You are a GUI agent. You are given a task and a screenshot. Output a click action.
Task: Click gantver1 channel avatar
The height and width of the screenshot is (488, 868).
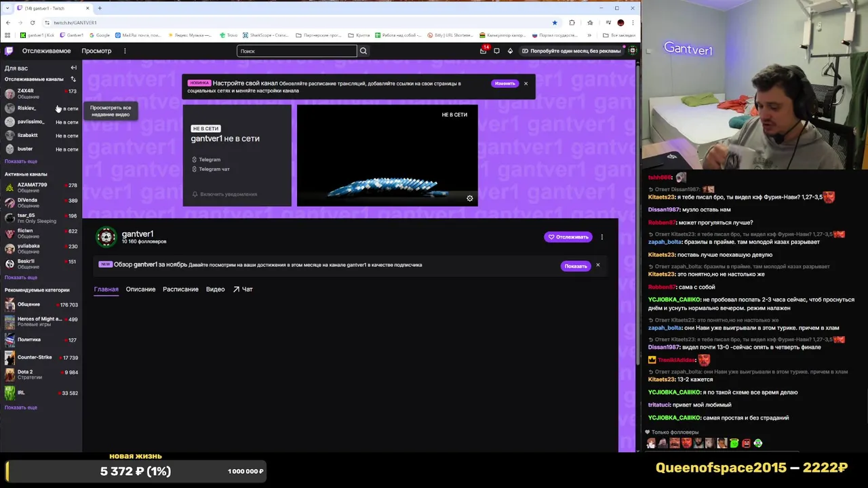pyautogui.click(x=106, y=237)
